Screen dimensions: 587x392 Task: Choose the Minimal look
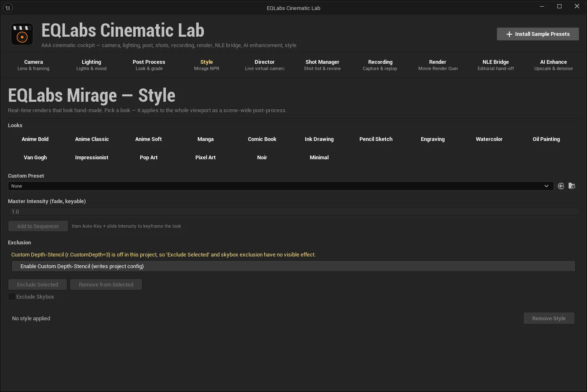click(319, 158)
